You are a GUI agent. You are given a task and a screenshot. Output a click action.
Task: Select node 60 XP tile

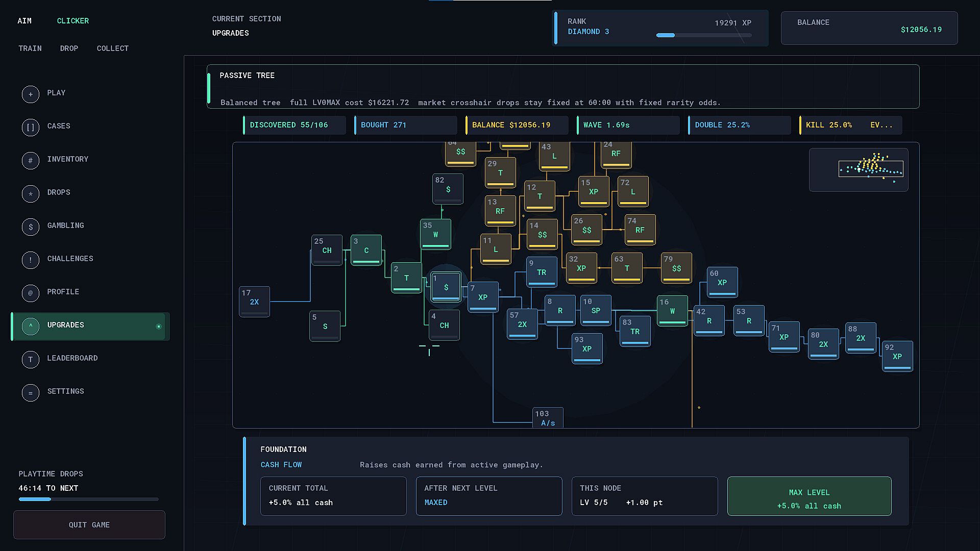click(x=722, y=282)
